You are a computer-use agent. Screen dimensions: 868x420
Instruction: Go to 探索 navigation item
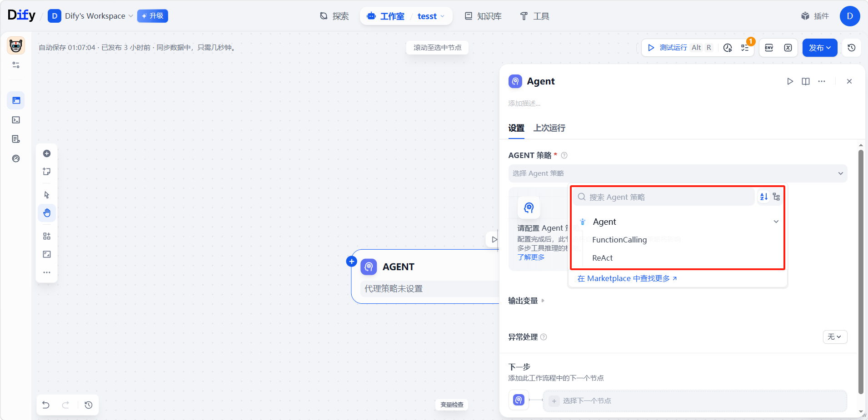click(334, 16)
